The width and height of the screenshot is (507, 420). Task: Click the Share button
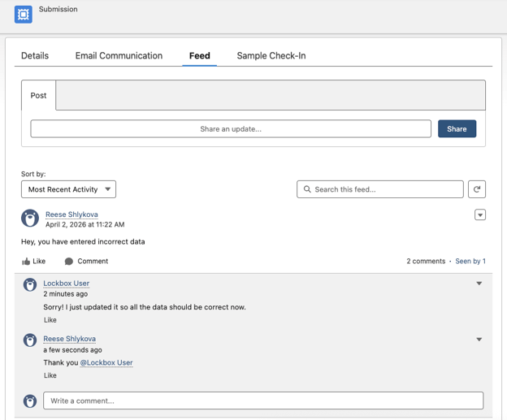[x=457, y=129]
